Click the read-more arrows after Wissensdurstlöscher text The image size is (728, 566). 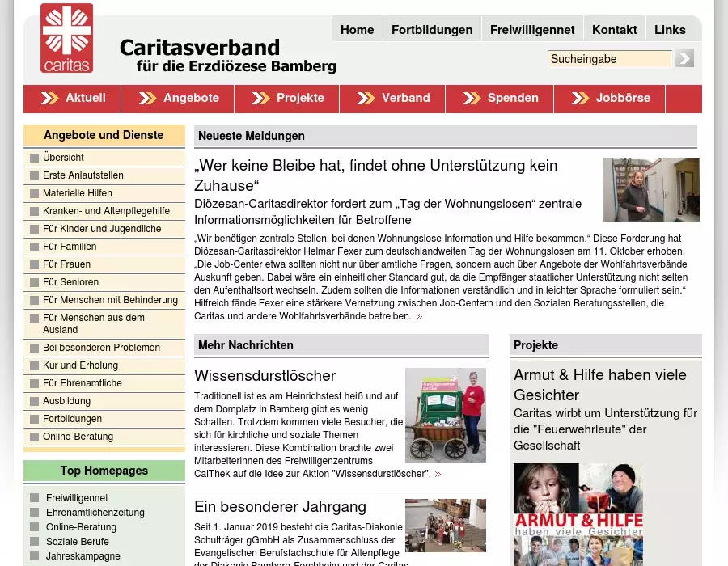(x=438, y=475)
